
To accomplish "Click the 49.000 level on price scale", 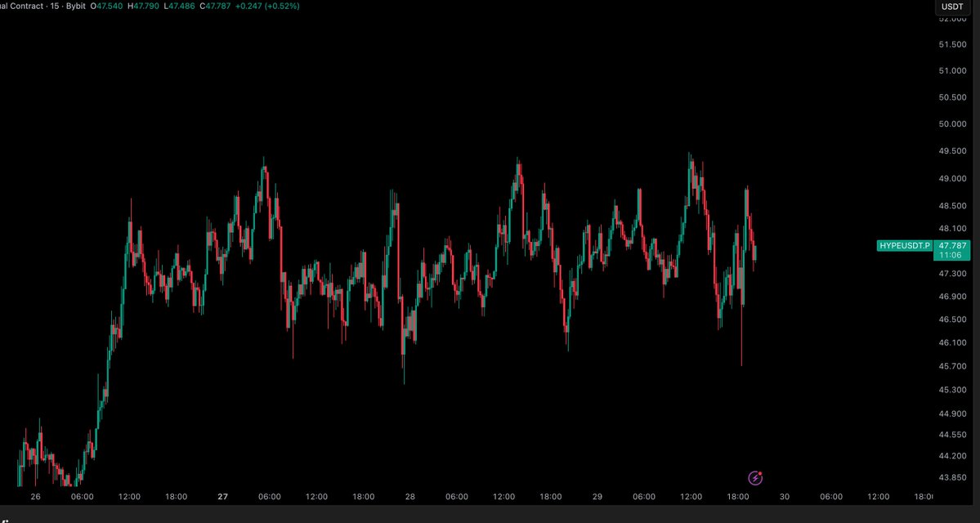I will [x=952, y=179].
